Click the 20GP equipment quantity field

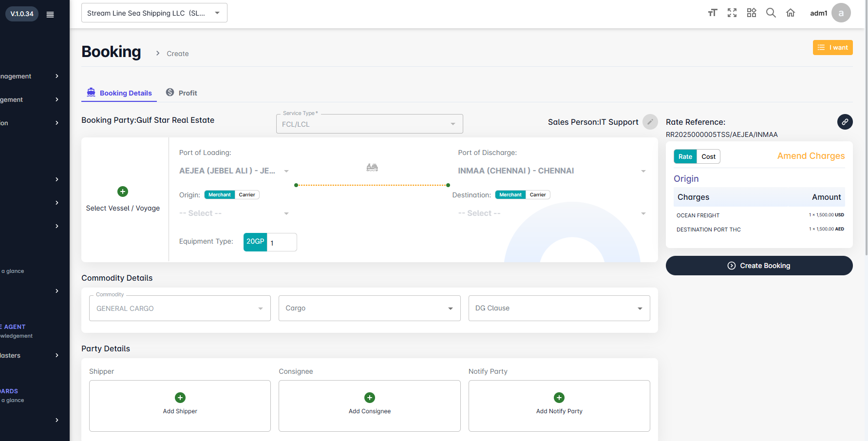click(x=282, y=242)
